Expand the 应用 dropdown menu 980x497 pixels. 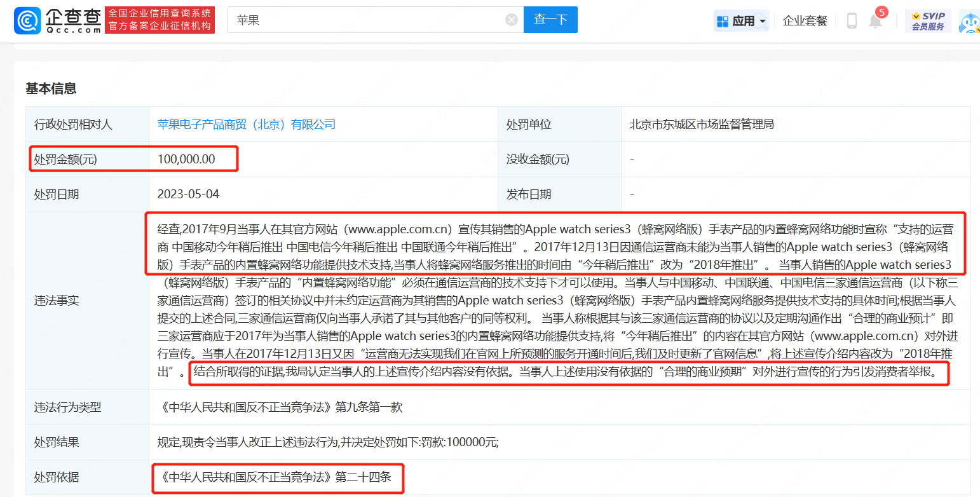click(x=741, y=21)
